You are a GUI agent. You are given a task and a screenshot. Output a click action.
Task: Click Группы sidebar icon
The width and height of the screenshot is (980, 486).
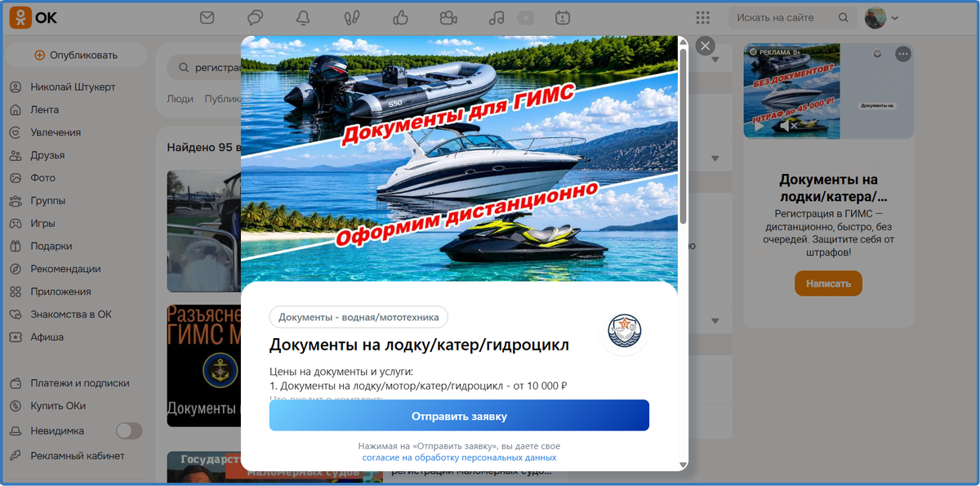click(15, 201)
